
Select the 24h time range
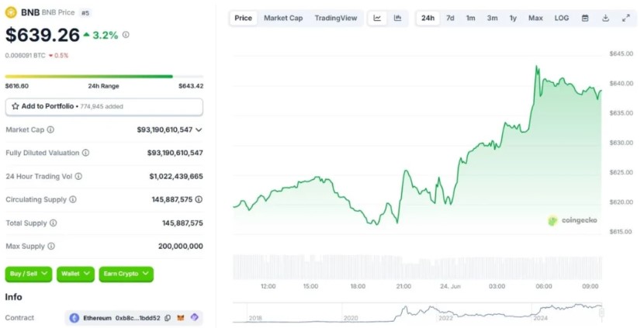(428, 18)
